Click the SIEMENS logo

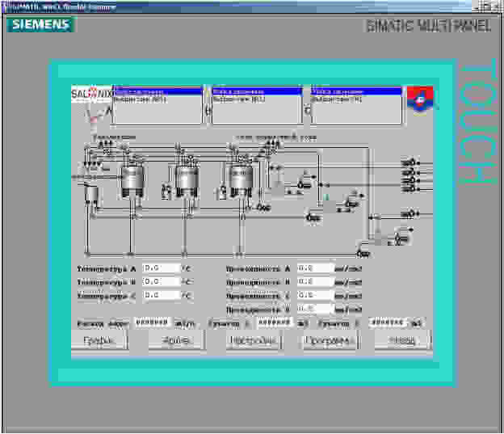[41, 24]
